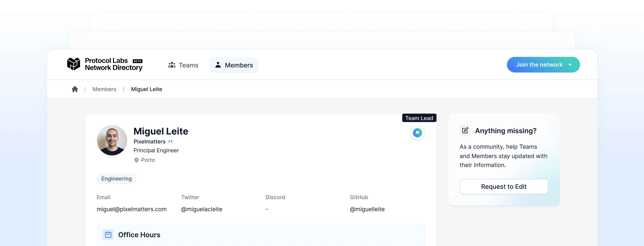Click the home icon in the breadcrumb
This screenshot has height=246, width=644.
click(x=75, y=89)
